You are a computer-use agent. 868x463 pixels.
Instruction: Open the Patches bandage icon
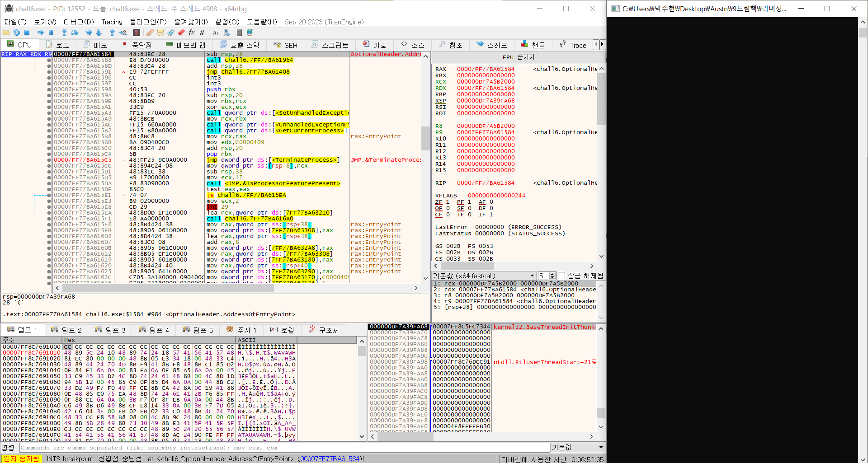(x=150, y=33)
